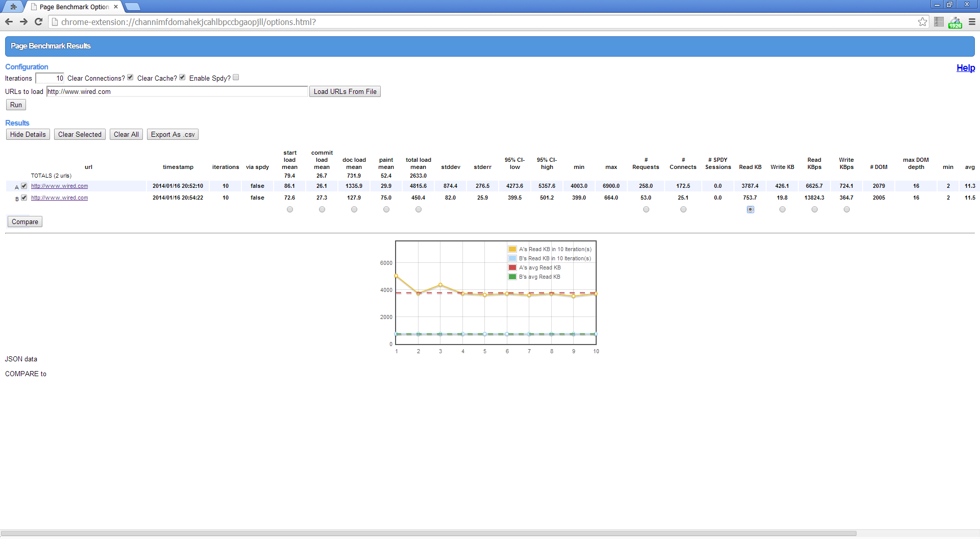Select Write KB radio button
Image resolution: width=980 pixels, height=539 pixels.
tap(782, 209)
